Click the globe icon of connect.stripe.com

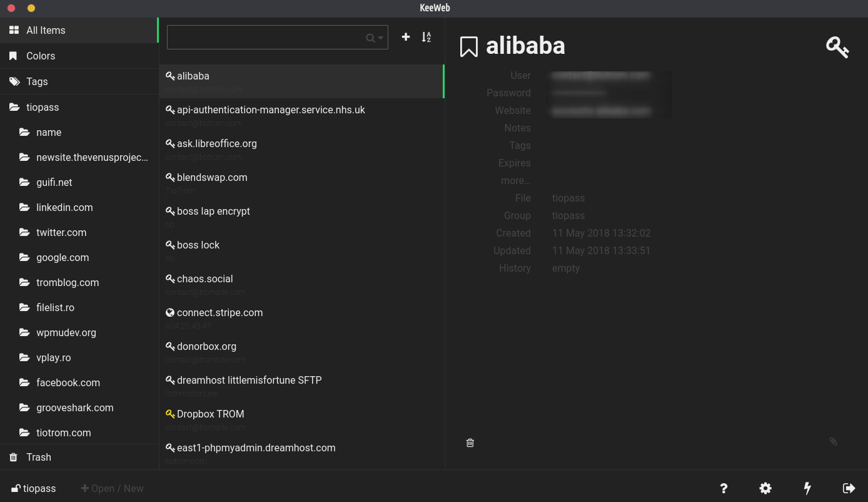pyautogui.click(x=169, y=312)
